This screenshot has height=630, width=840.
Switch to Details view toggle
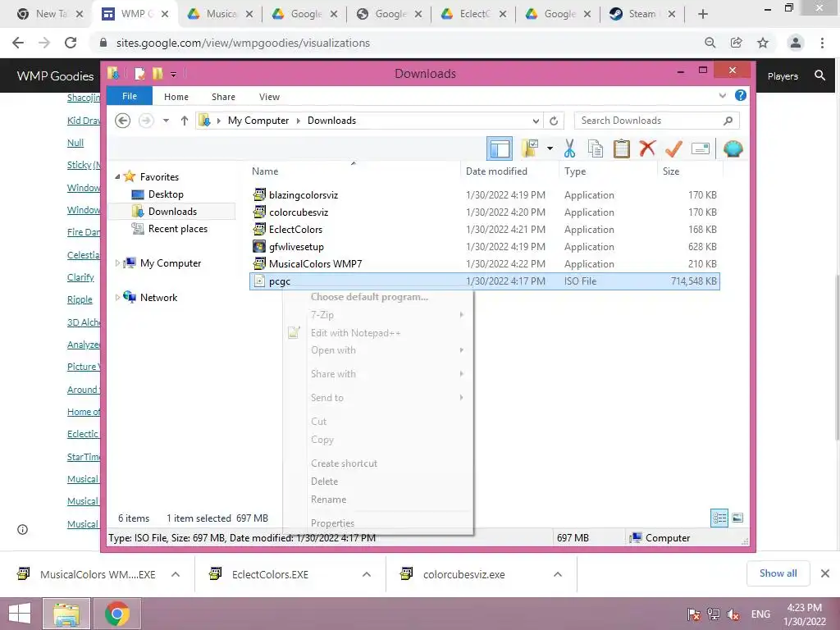719,518
